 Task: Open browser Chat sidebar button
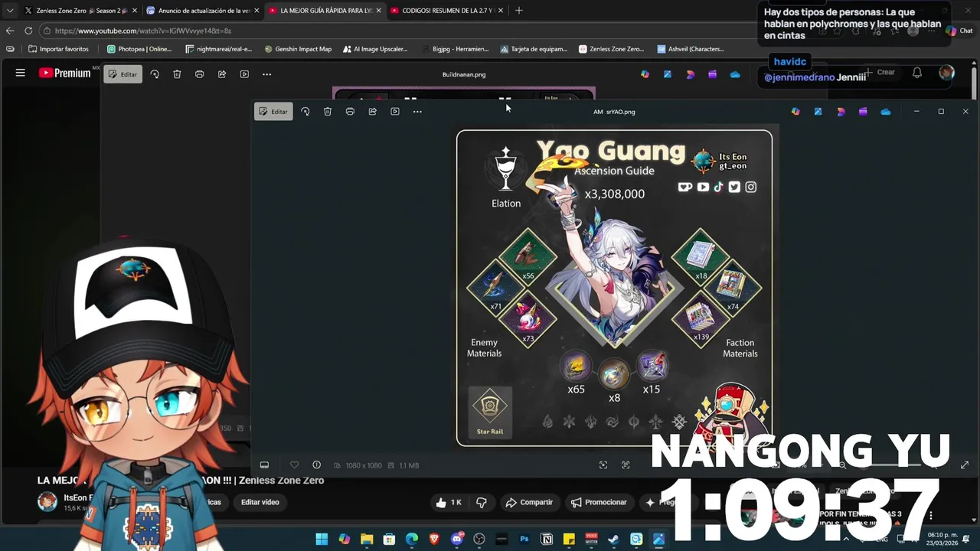click(x=959, y=31)
